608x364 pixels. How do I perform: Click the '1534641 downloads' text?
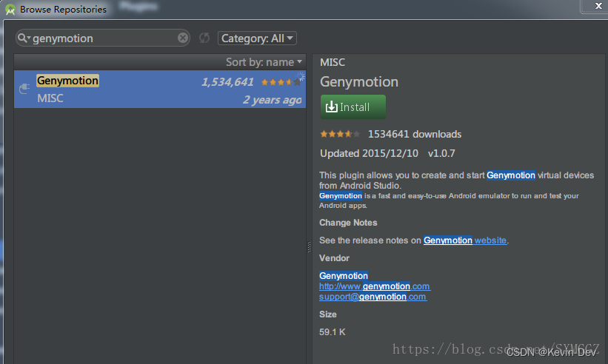point(415,134)
